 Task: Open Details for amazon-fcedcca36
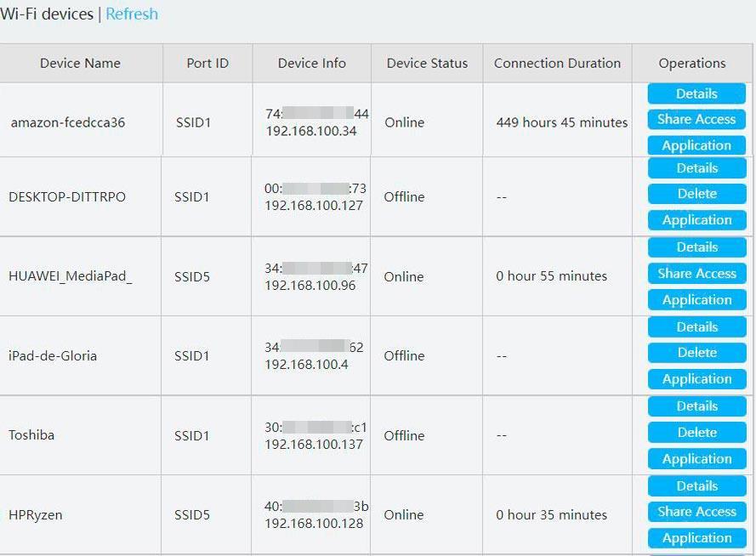point(696,94)
